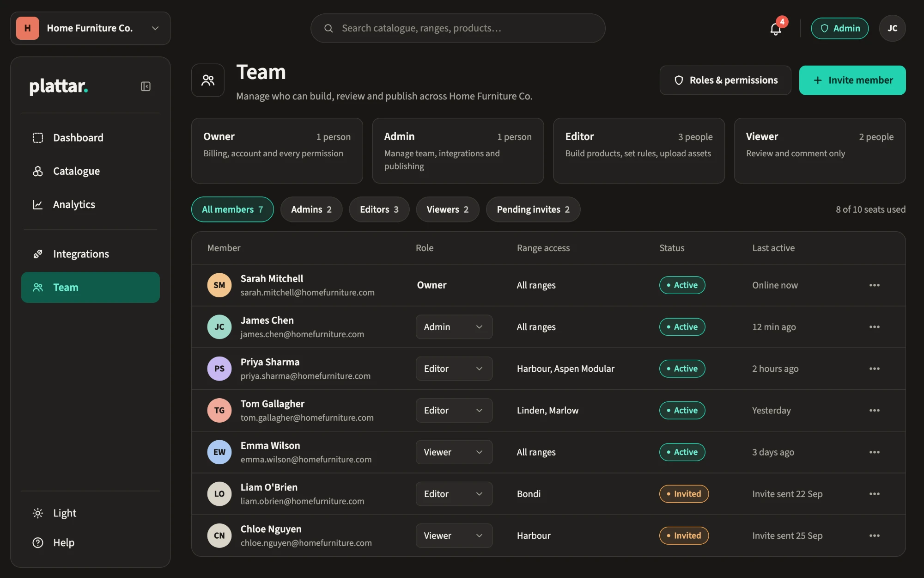Go to Dashboard in sidebar

[x=91, y=138]
